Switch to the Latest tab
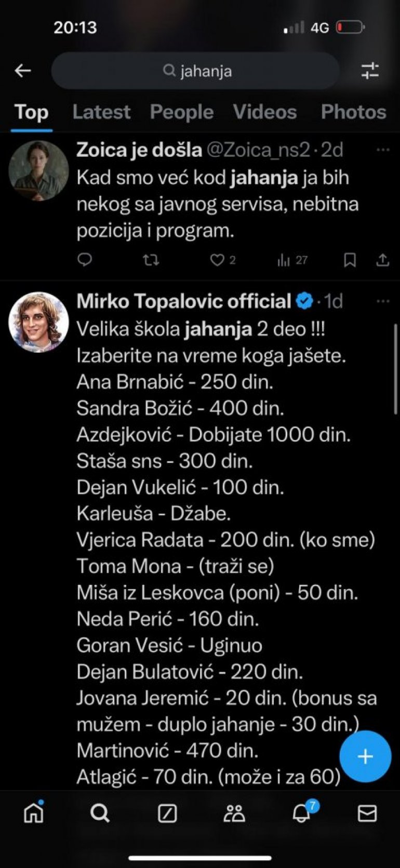The height and width of the screenshot is (868, 400). click(x=101, y=112)
